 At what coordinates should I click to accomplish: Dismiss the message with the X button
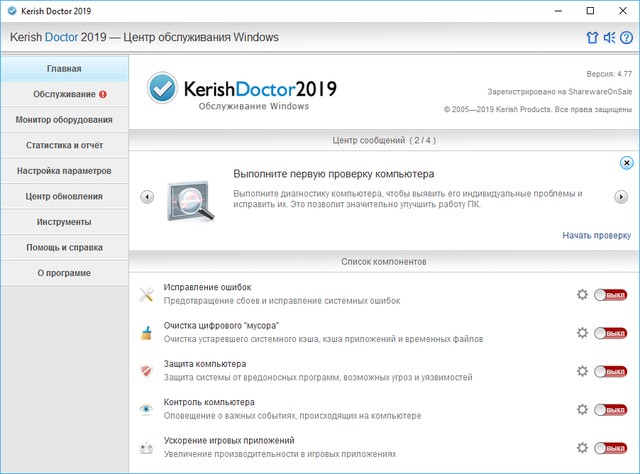tap(626, 162)
